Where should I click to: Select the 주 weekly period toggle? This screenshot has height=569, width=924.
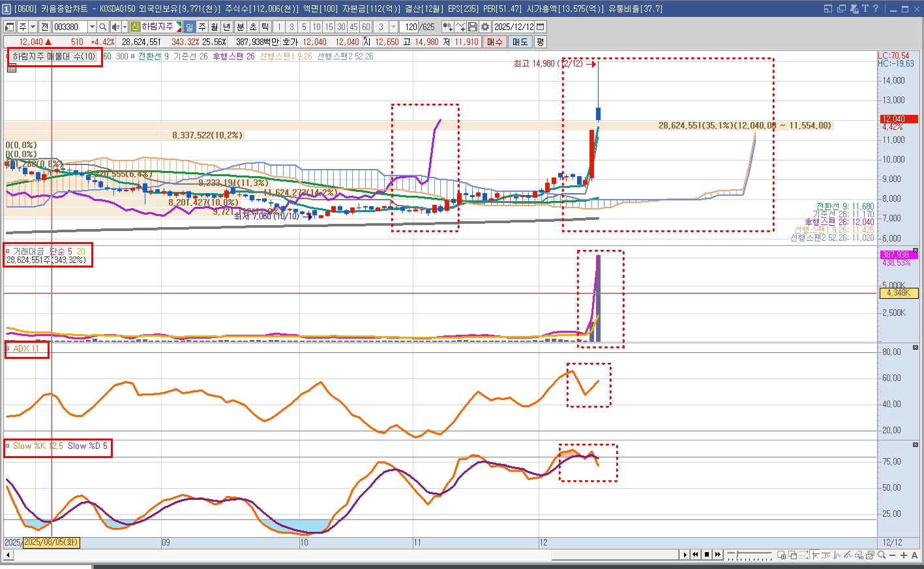coord(202,27)
